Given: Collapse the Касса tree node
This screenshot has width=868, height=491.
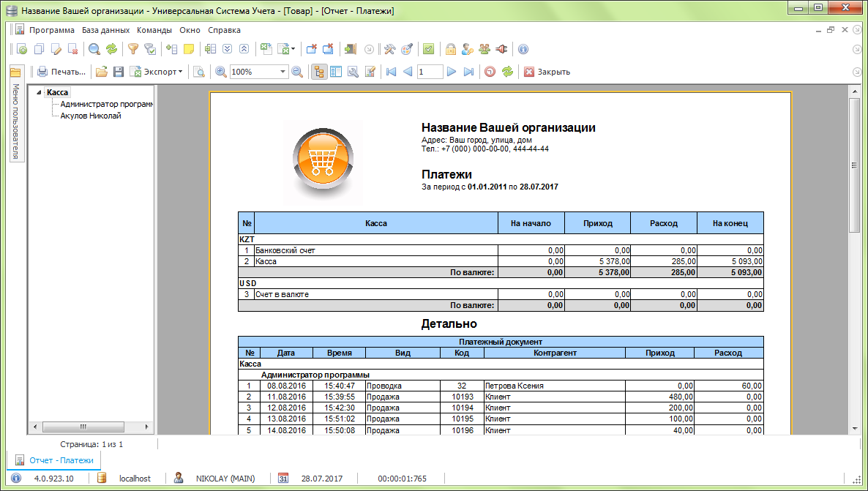Looking at the screenshot, I should (x=39, y=92).
